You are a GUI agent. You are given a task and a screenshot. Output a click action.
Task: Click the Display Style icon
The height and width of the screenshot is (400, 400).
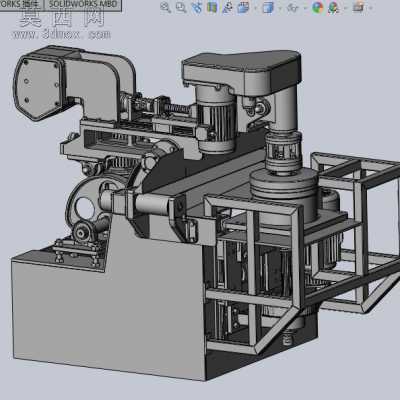268,7
